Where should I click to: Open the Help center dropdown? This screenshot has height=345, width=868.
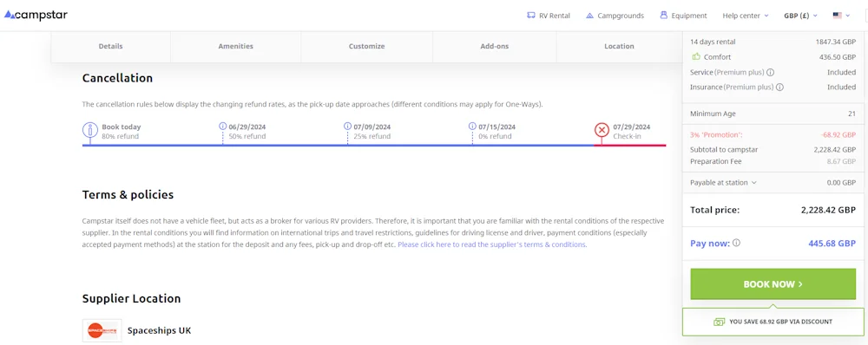click(x=745, y=16)
